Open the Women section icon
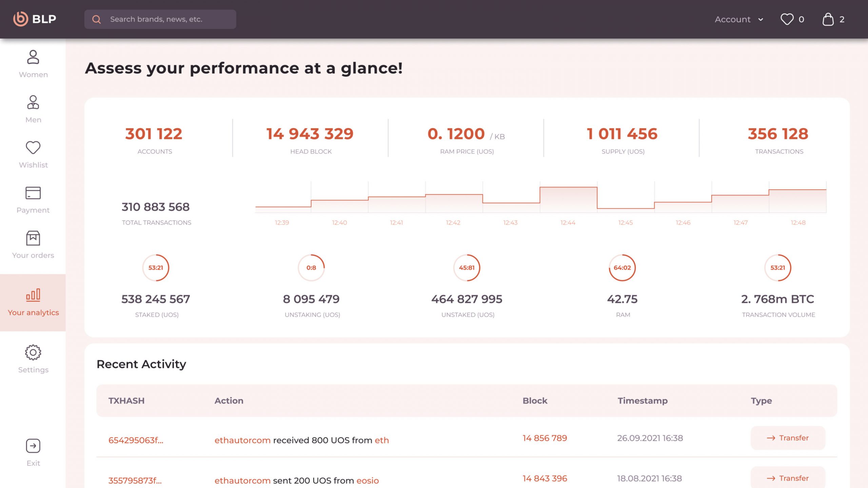This screenshot has width=868, height=488. coord(33,57)
